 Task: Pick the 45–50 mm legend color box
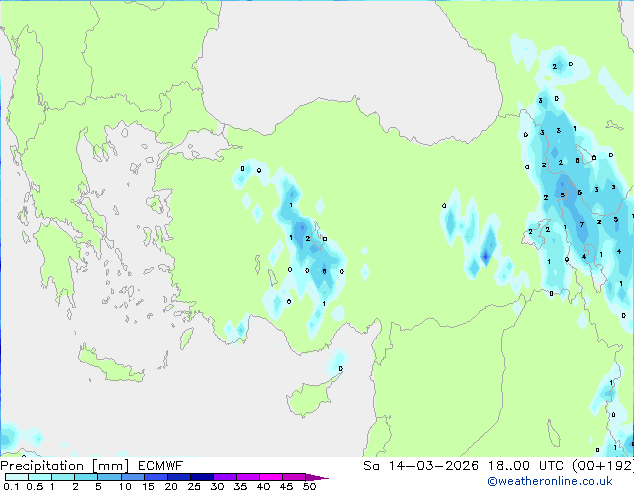(x=294, y=477)
